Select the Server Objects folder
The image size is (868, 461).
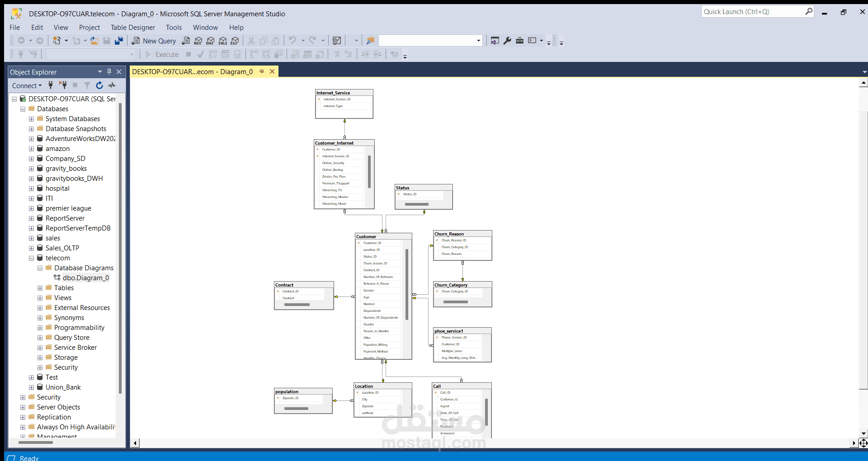click(x=58, y=407)
